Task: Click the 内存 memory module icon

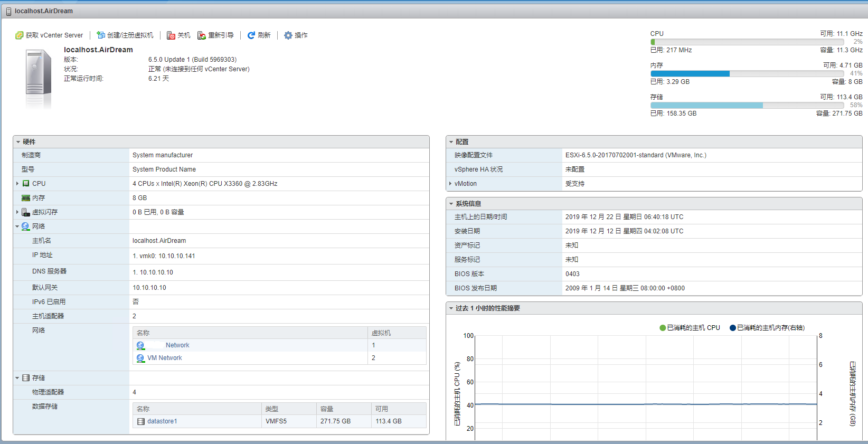Action: [26, 198]
